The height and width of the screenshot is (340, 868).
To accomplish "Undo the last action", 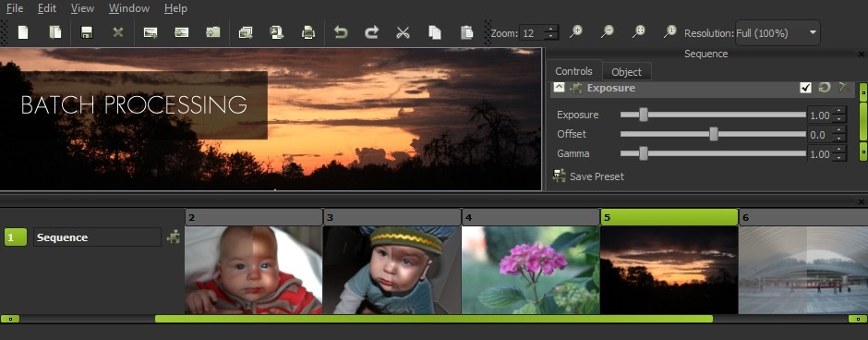I will (x=341, y=32).
